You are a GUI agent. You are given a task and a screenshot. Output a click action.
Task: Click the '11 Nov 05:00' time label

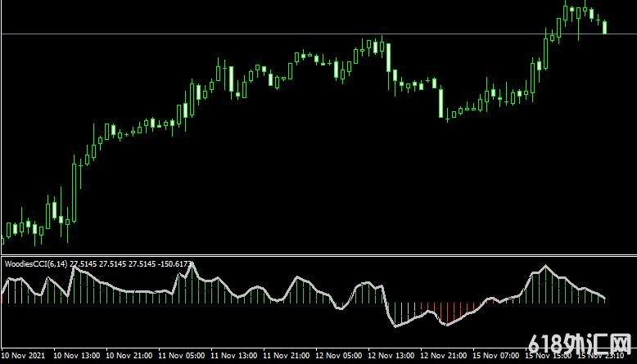click(181, 356)
